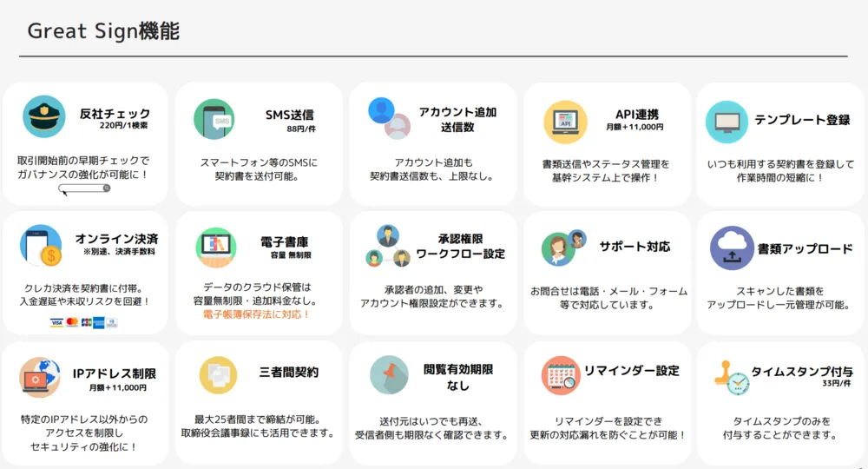Click the ※別途、決済手数料 note

[x=119, y=251]
